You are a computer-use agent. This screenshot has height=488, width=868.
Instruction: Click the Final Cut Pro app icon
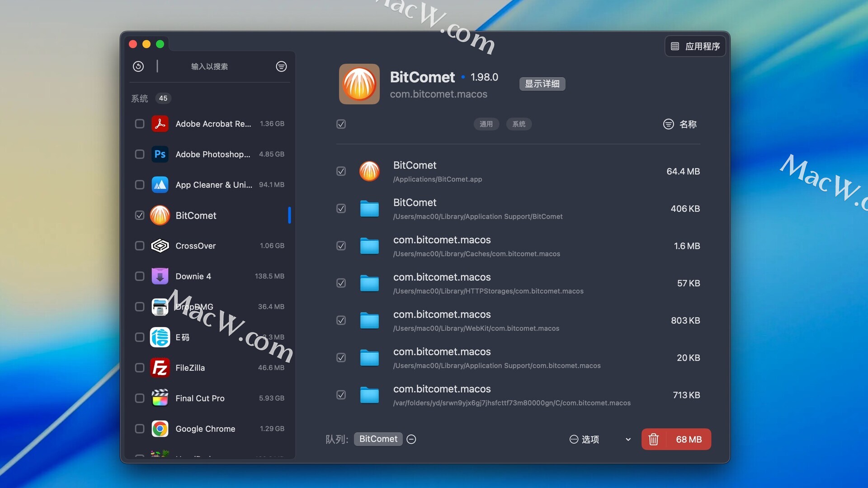point(160,398)
